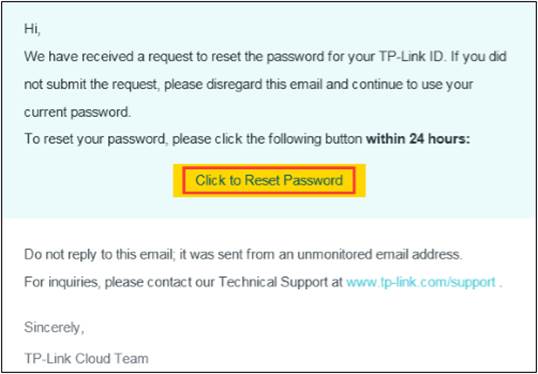Click the "Hi," greeting text
The height and width of the screenshot is (374, 538).
pos(32,29)
